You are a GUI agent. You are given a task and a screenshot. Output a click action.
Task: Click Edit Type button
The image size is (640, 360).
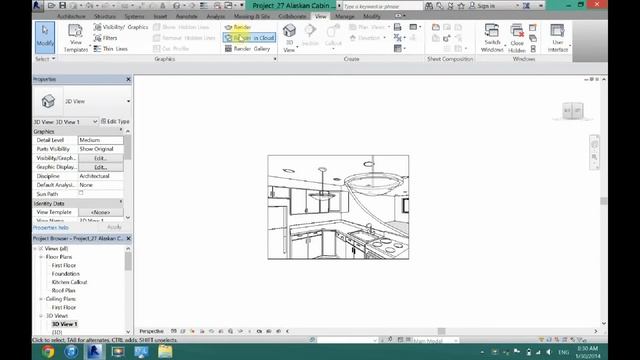tap(116, 122)
